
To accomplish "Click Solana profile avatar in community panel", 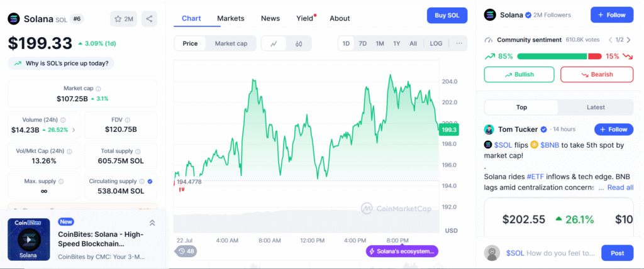I will (490, 15).
